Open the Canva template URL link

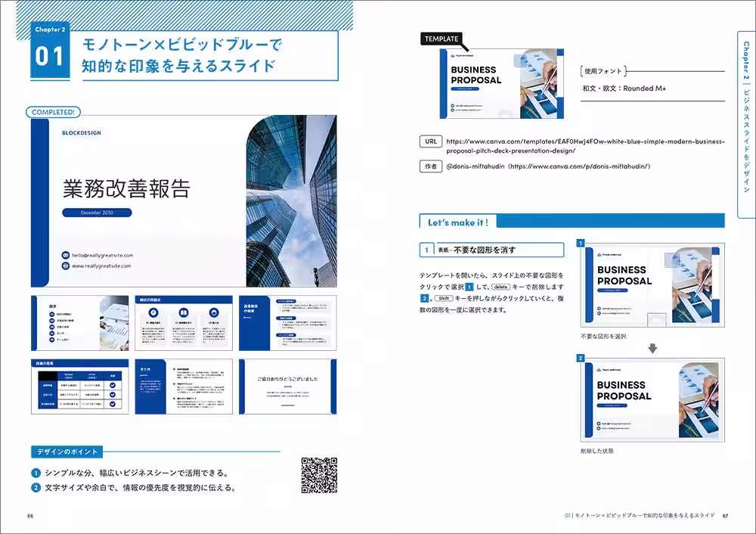pyautogui.click(x=585, y=145)
